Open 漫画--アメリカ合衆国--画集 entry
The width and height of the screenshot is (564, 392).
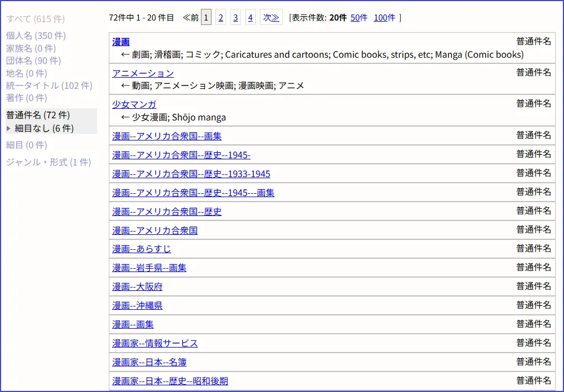(x=167, y=136)
